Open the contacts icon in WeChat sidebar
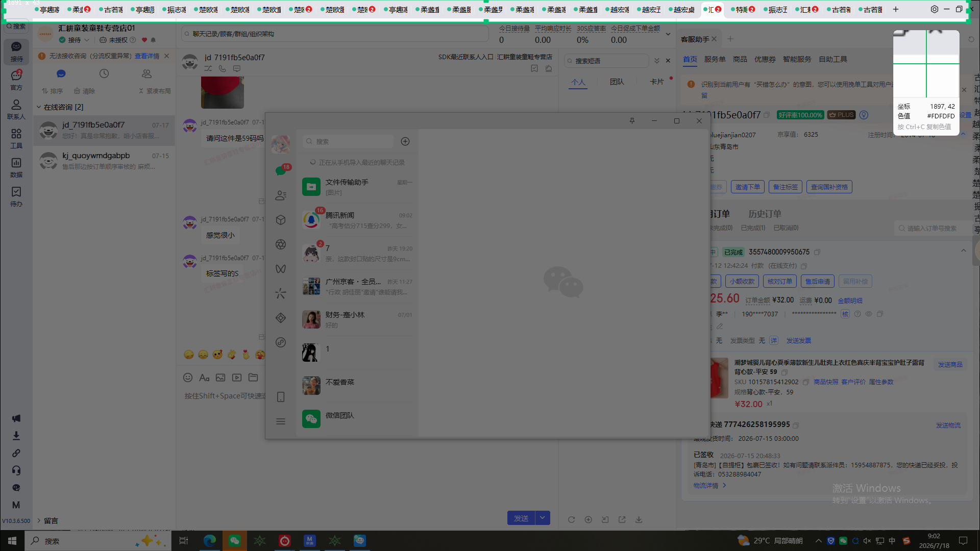This screenshot has height=551, width=980. pyautogui.click(x=281, y=195)
